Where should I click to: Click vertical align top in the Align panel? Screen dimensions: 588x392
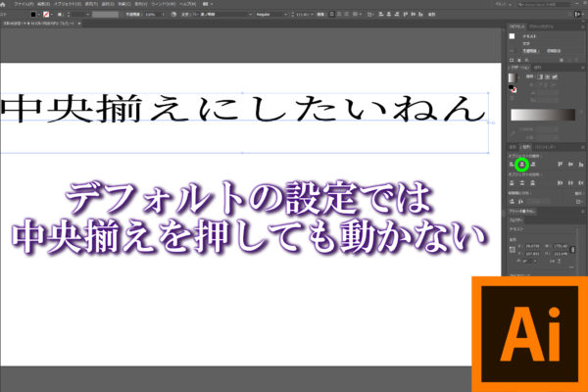[560, 164]
